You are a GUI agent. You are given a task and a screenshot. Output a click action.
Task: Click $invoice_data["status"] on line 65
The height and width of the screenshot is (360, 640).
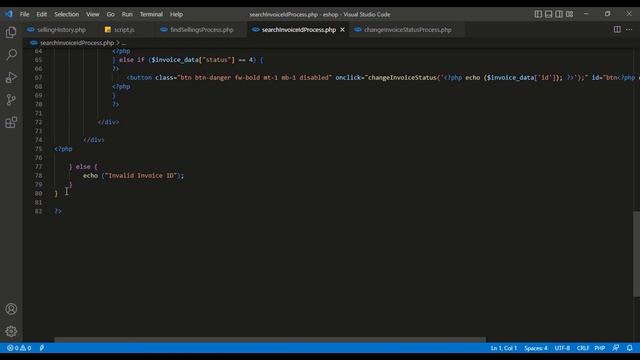point(193,60)
